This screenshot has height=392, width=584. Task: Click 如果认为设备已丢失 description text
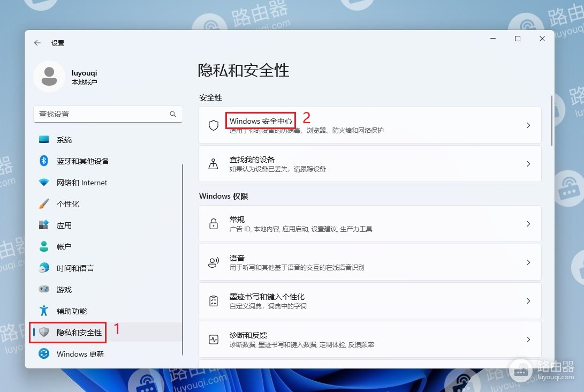277,169
